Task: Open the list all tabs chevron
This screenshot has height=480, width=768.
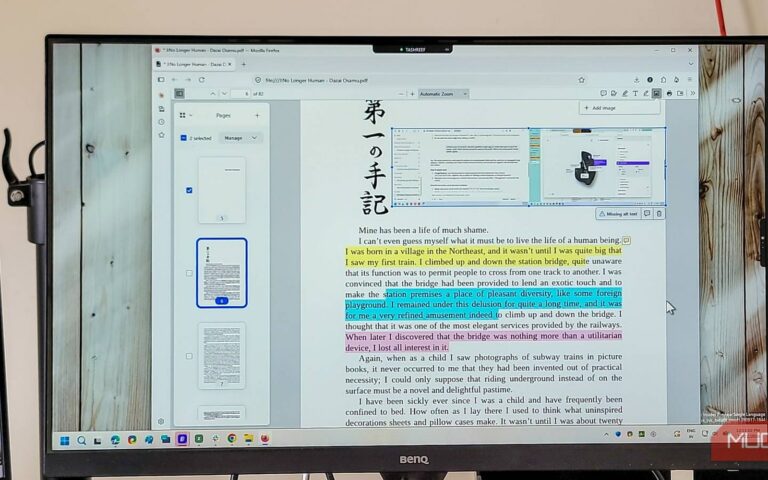Action: pos(691,64)
